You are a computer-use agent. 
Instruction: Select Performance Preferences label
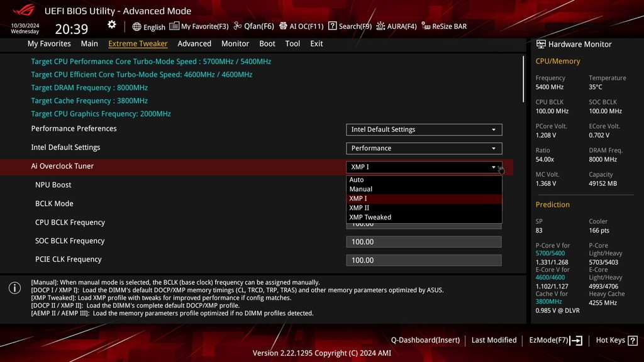74,128
